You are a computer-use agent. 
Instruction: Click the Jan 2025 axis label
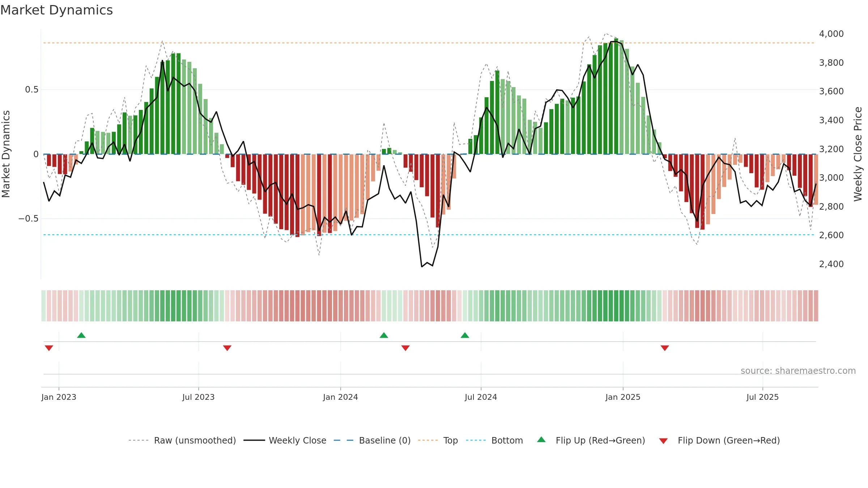click(x=623, y=397)
